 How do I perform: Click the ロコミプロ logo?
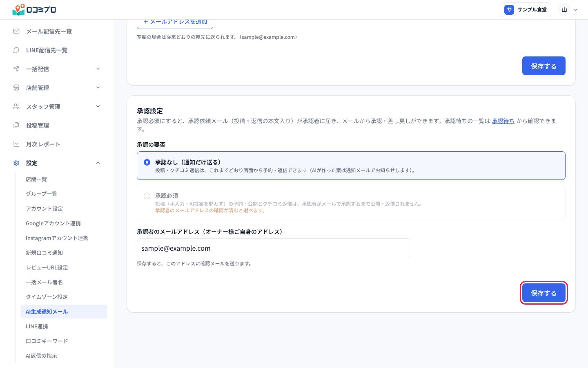(34, 9)
